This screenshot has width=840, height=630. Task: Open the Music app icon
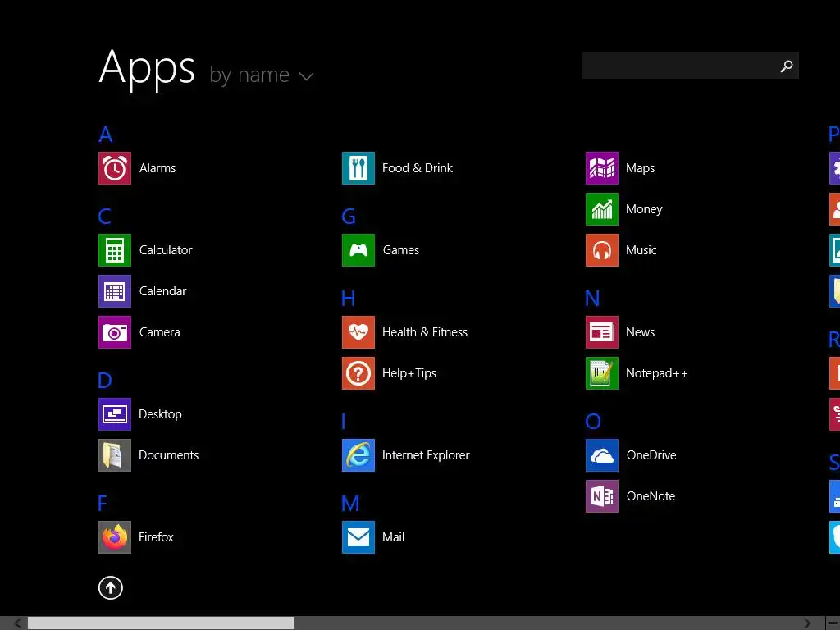point(602,250)
